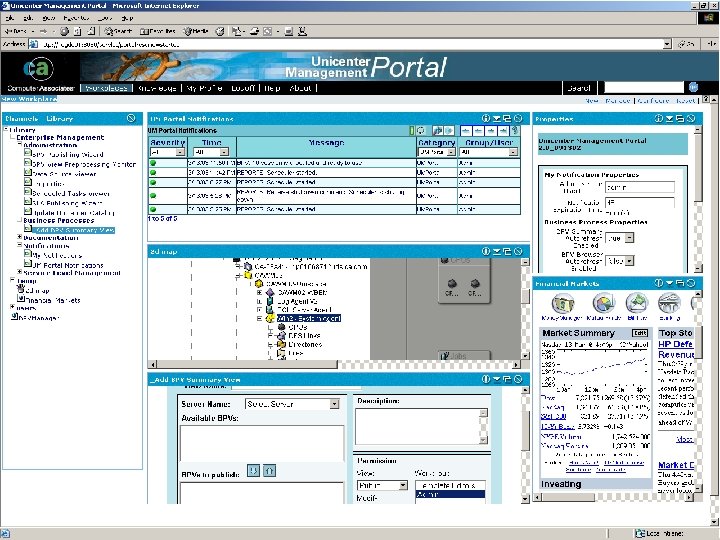Open info icon on 2D map panel

click(486, 251)
